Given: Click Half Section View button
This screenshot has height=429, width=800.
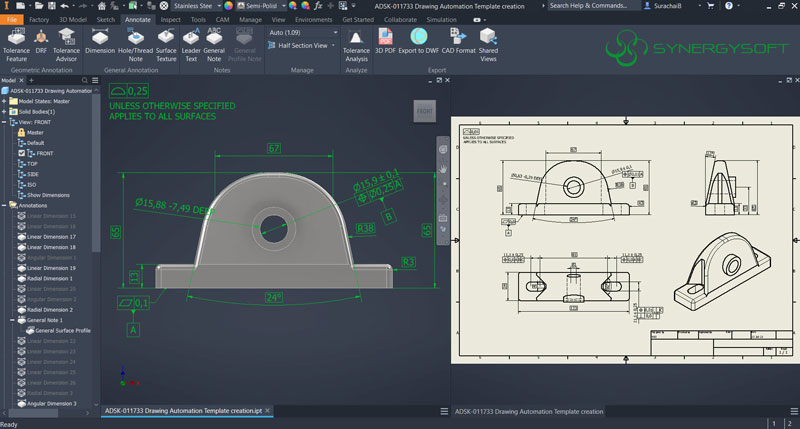Looking at the screenshot, I should point(298,45).
